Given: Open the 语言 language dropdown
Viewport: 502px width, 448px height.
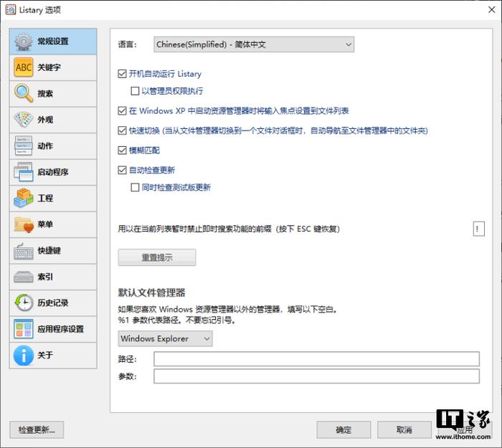Looking at the screenshot, I should pyautogui.click(x=254, y=44).
